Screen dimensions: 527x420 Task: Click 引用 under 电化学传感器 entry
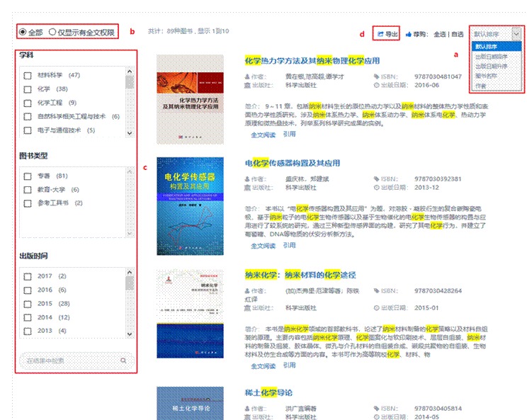coord(290,245)
